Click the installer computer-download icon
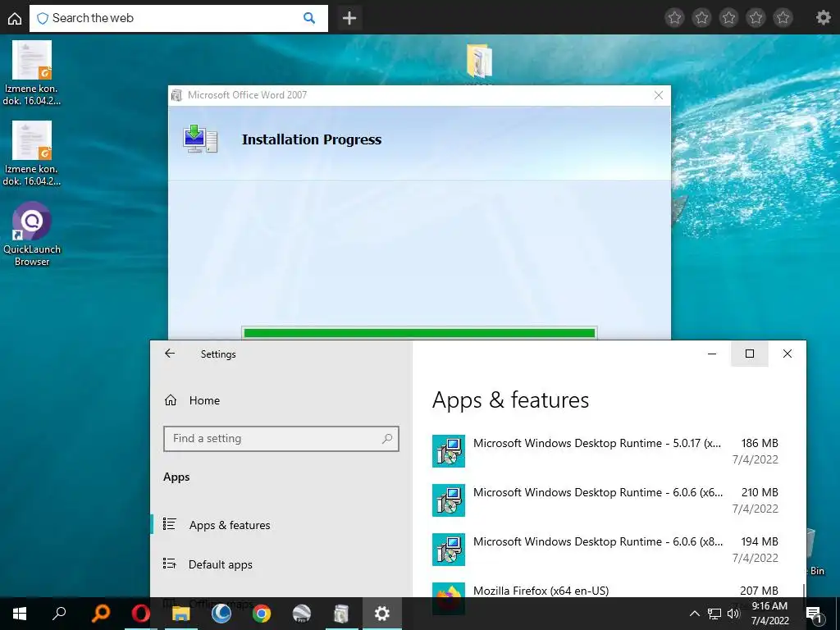This screenshot has height=630, width=840. tap(200, 139)
